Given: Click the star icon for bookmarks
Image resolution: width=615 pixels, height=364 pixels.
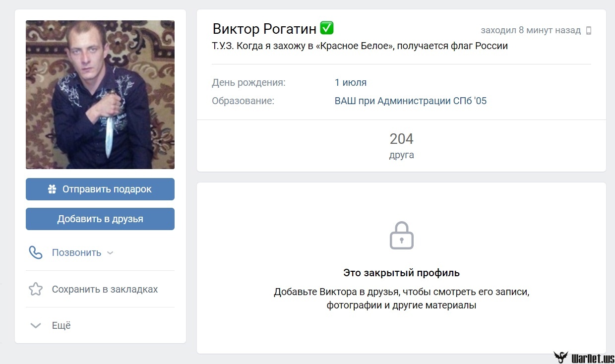Looking at the screenshot, I should click(36, 289).
